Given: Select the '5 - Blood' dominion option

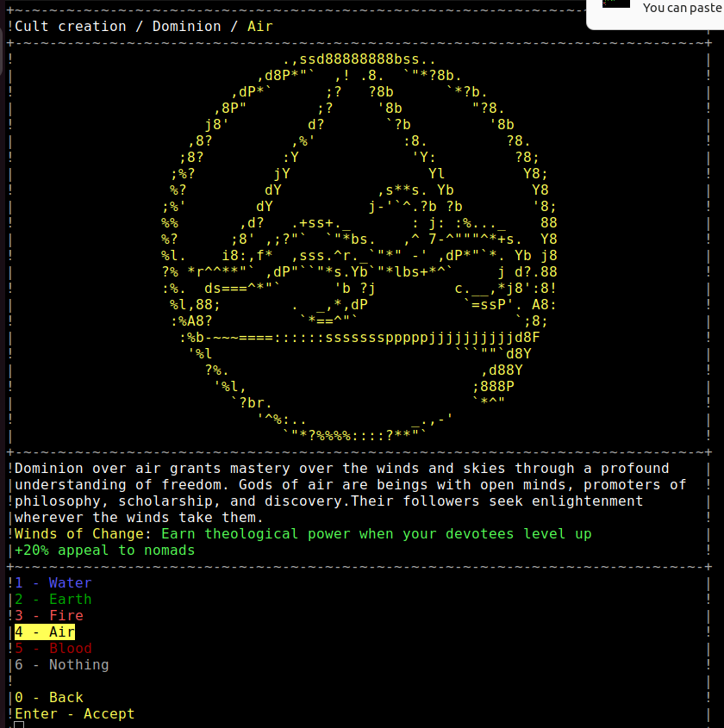Looking at the screenshot, I should point(53,648).
